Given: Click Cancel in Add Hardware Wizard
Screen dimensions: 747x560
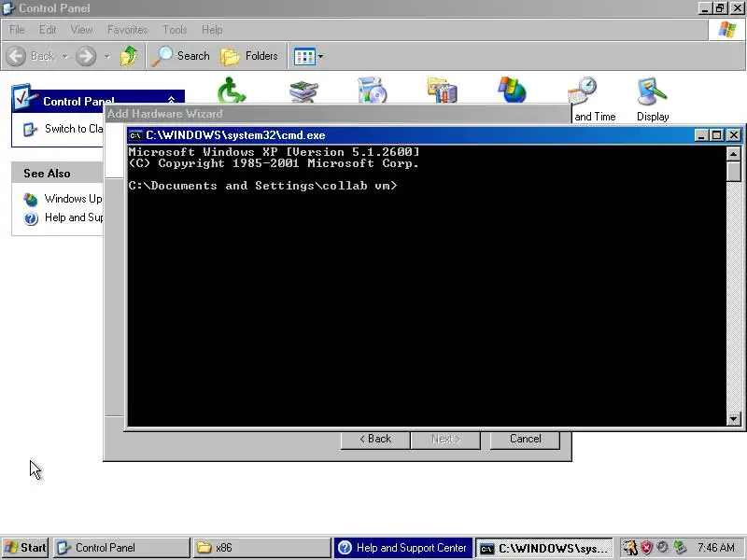Looking at the screenshot, I should point(525,439).
